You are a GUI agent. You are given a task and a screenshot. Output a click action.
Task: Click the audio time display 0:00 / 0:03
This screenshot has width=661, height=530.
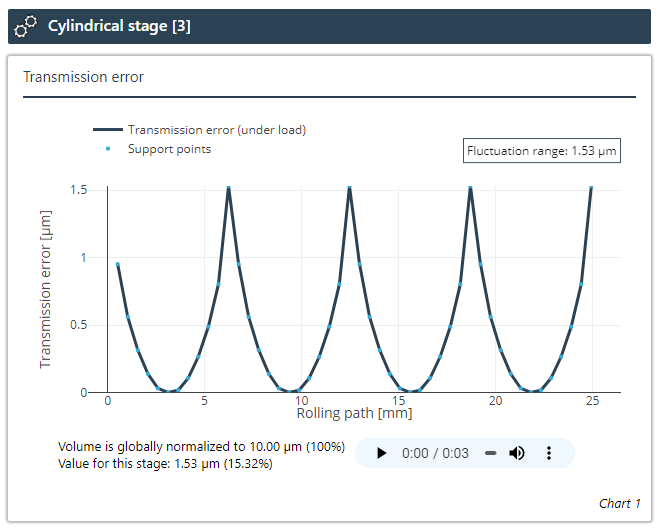tap(435, 453)
